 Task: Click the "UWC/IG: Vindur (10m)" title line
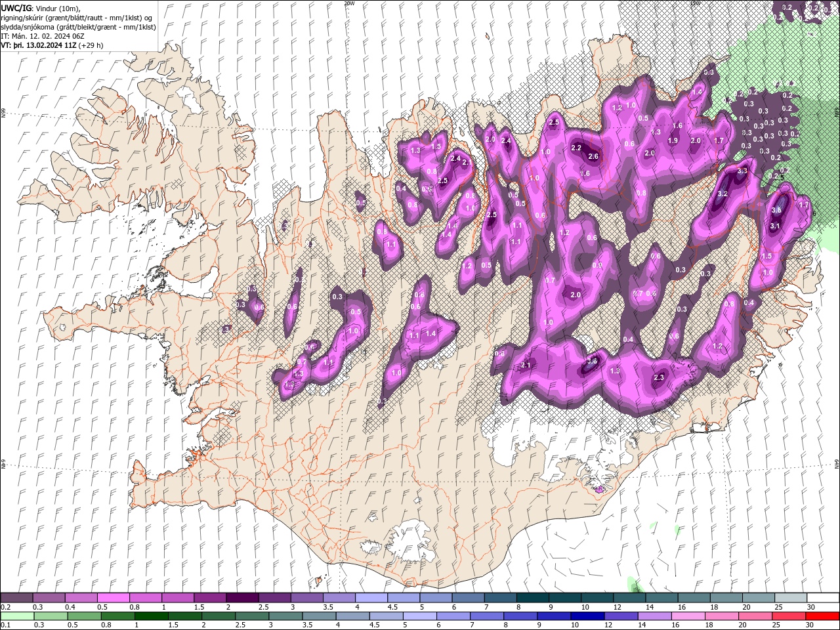click(41, 8)
